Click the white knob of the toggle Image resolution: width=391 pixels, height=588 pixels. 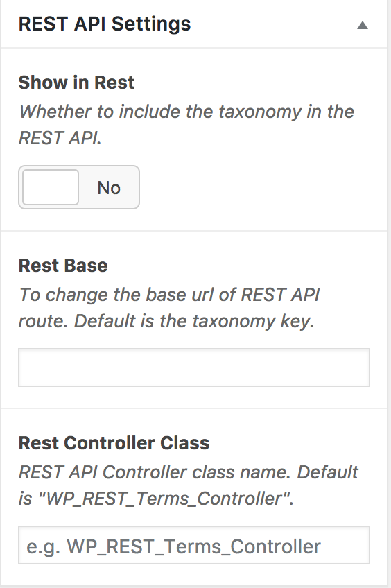click(51, 187)
